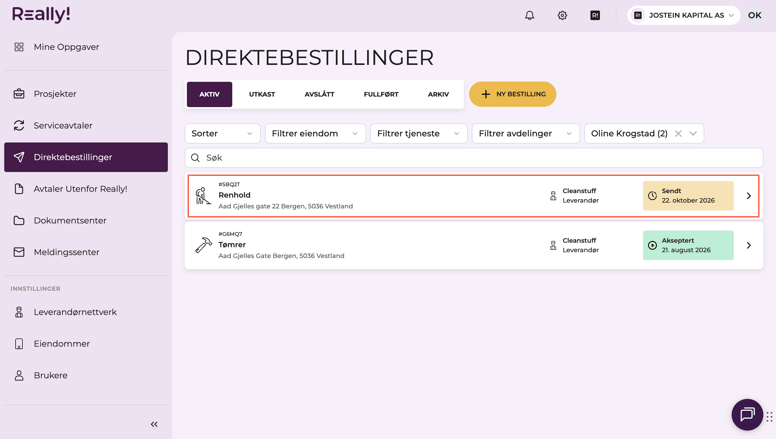Click the Søk search field
This screenshot has width=776, height=439.
[474, 157]
